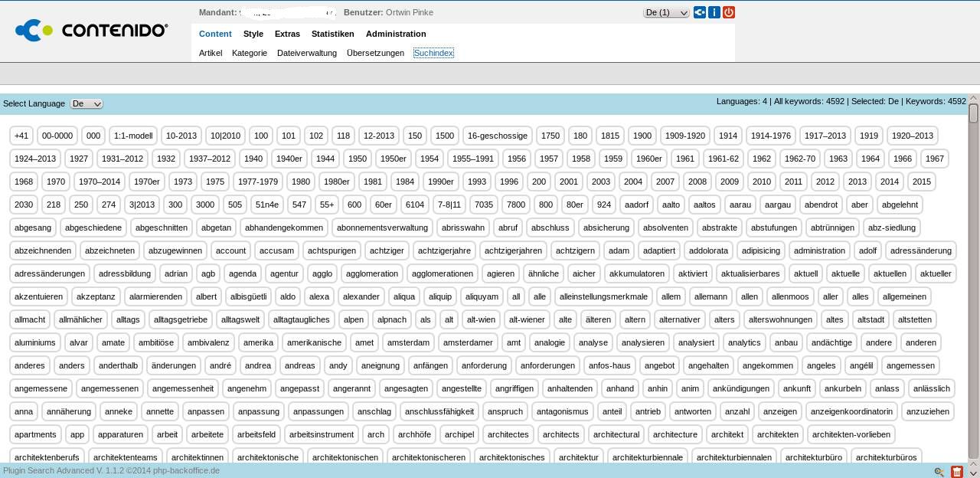Select the Kategorie submenu item

pos(250,53)
